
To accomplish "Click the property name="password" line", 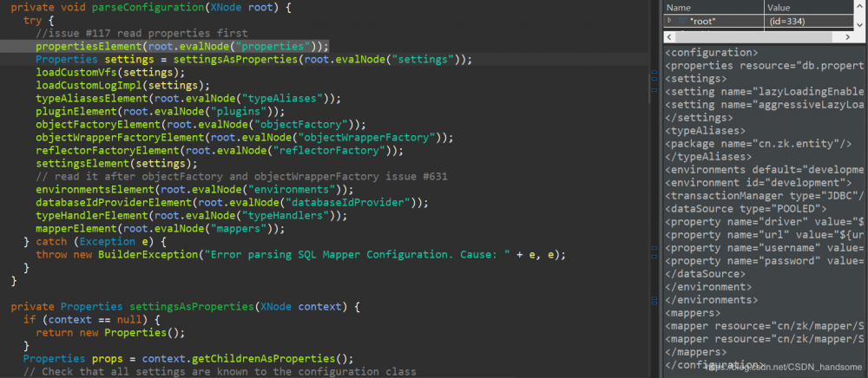I will tap(764, 261).
